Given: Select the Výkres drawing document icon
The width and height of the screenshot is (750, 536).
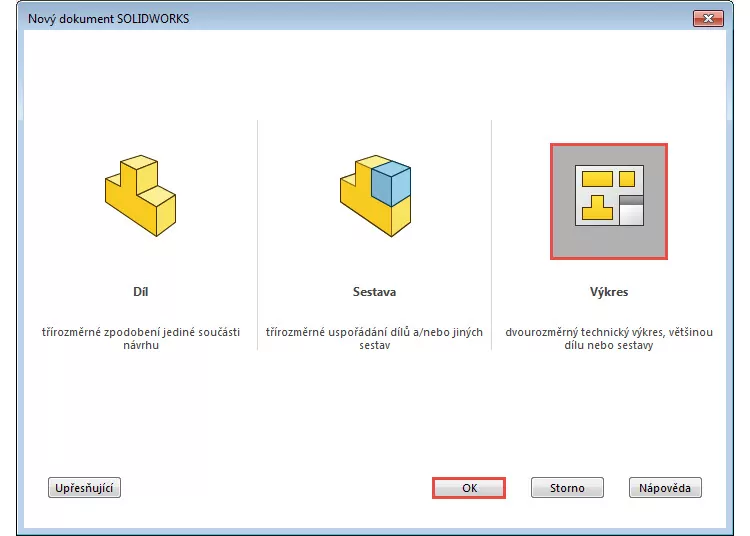Looking at the screenshot, I should click(x=609, y=201).
